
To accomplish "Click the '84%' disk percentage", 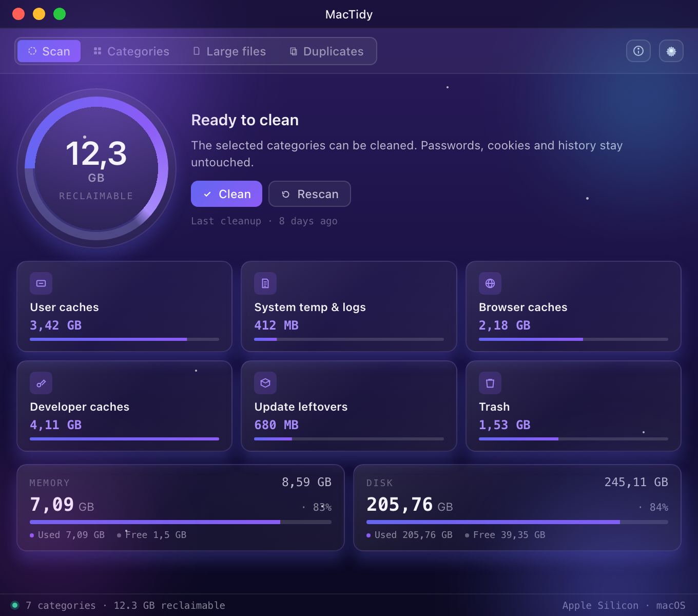I will click(659, 507).
